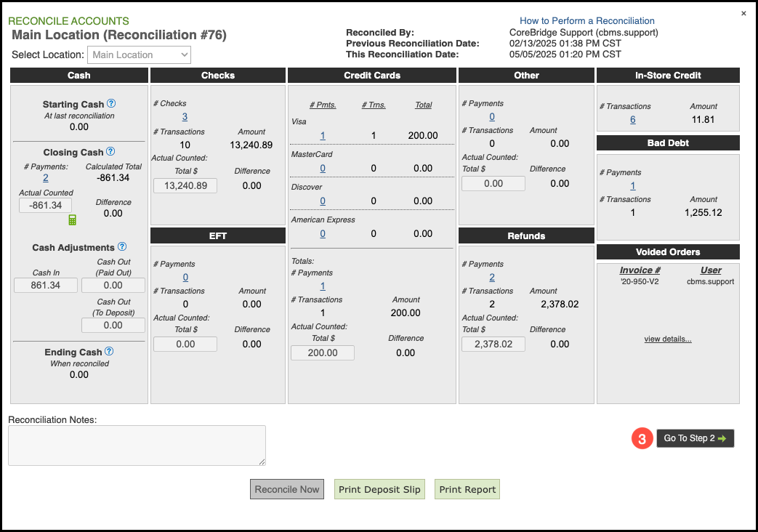Click the In-Store Credit amount 11.81
The image size is (758, 532).
703,119
